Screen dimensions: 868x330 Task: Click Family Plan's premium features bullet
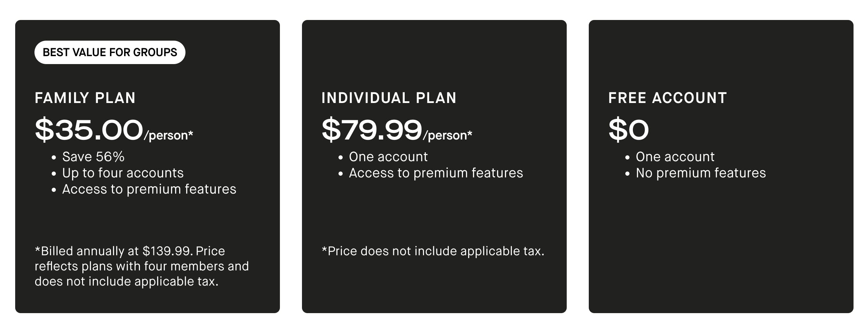(149, 189)
